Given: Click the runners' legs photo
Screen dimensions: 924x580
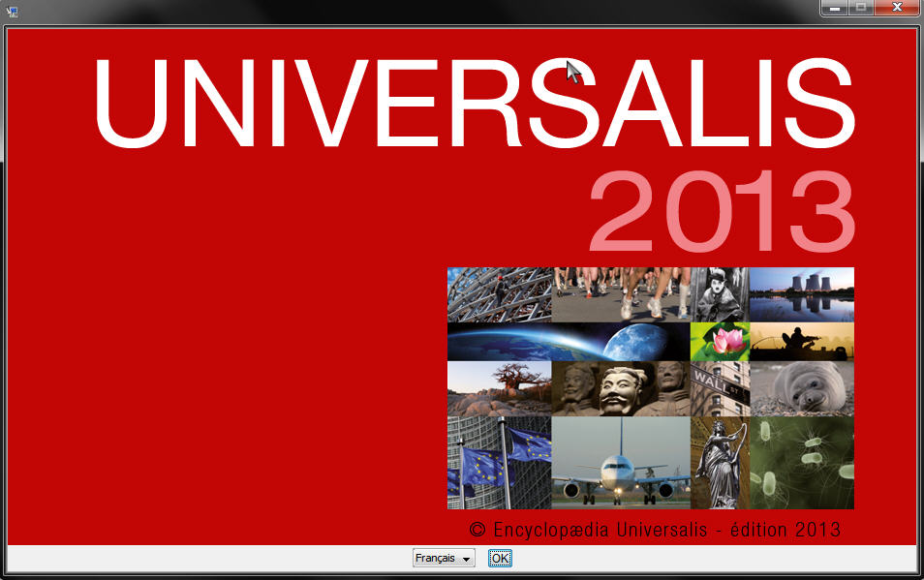Looking at the screenshot, I should click(621, 294).
